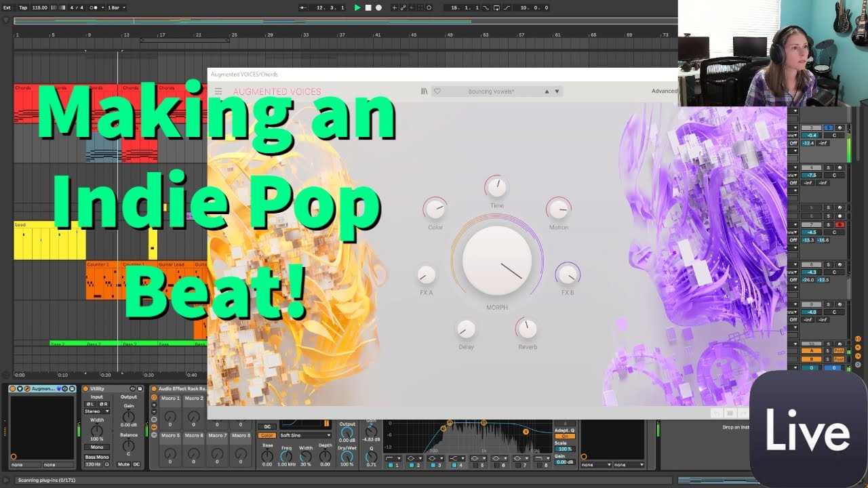The image size is (868, 488).
Task: Load next preset with down arrow
Action: click(557, 91)
